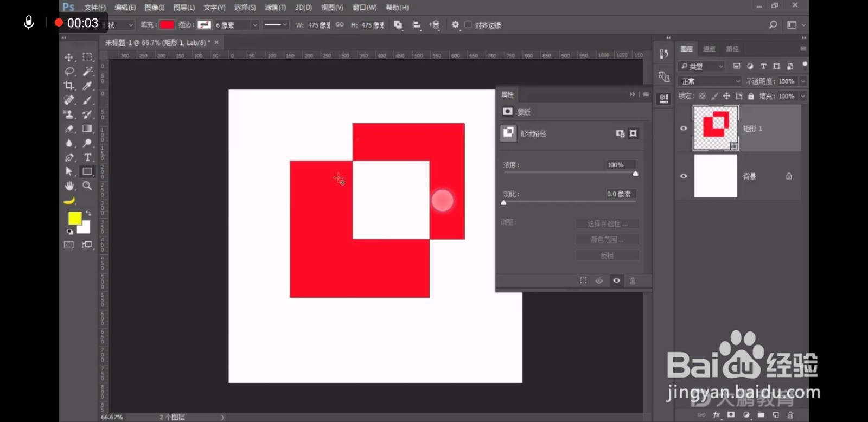Click the yellow foreground color swatch

pyautogui.click(x=75, y=218)
